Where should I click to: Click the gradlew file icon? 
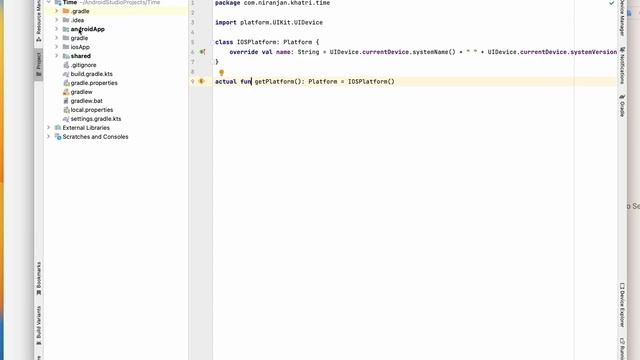pyautogui.click(x=66, y=92)
